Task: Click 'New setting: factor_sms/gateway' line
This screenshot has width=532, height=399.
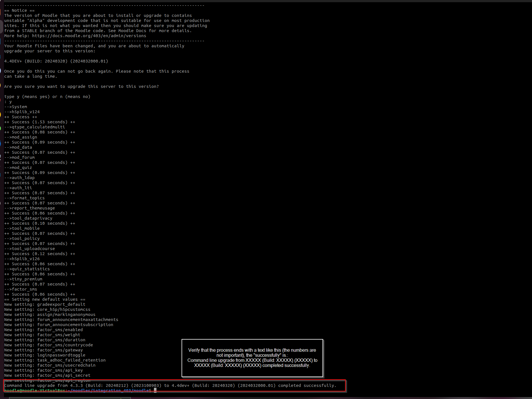Action: pos(43,350)
